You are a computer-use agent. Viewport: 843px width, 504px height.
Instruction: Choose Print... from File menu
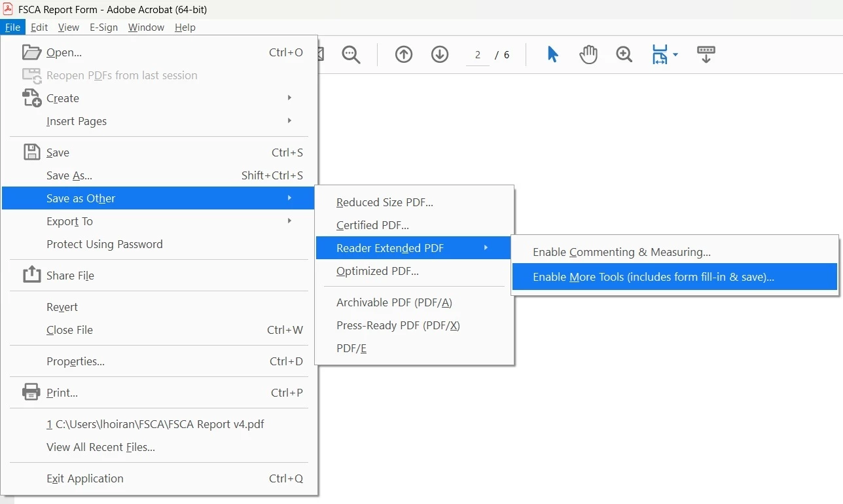tap(159, 393)
